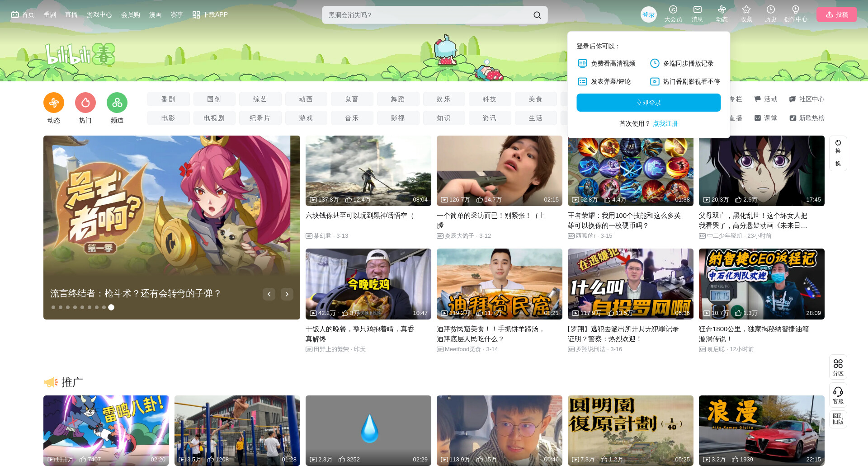
Task: Open the 番剧 item in top navigation
Action: pos(50,14)
